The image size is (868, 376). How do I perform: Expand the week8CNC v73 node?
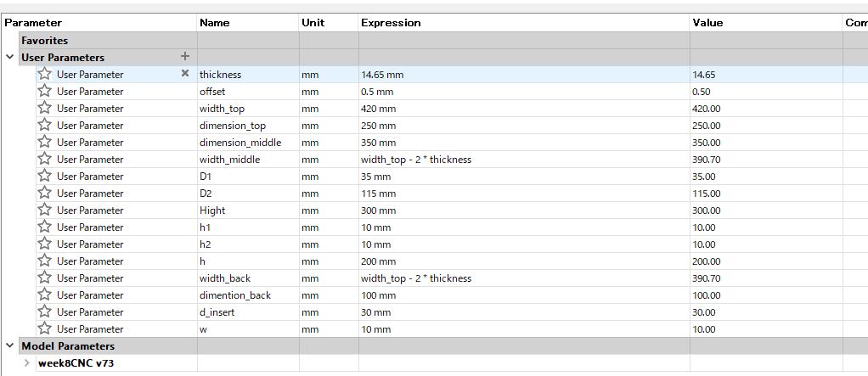pos(26,363)
